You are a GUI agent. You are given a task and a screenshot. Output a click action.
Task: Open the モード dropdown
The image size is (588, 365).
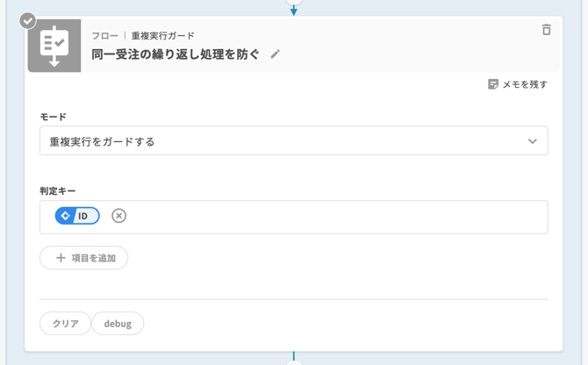(293, 141)
